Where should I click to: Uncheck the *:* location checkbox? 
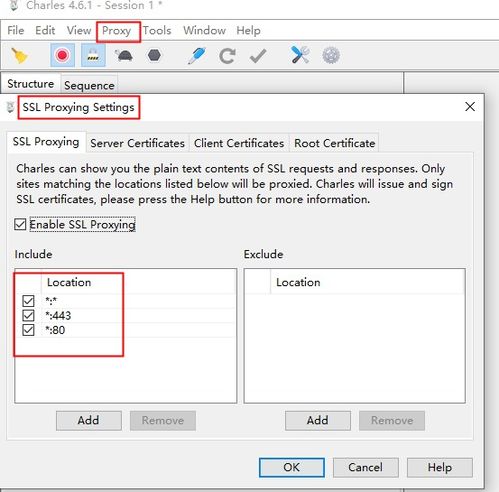[x=28, y=301]
